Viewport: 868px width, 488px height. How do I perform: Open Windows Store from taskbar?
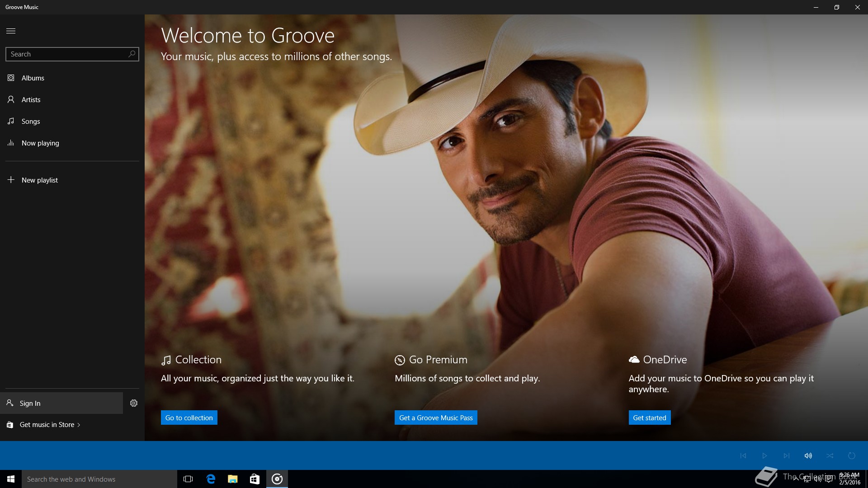(x=255, y=479)
